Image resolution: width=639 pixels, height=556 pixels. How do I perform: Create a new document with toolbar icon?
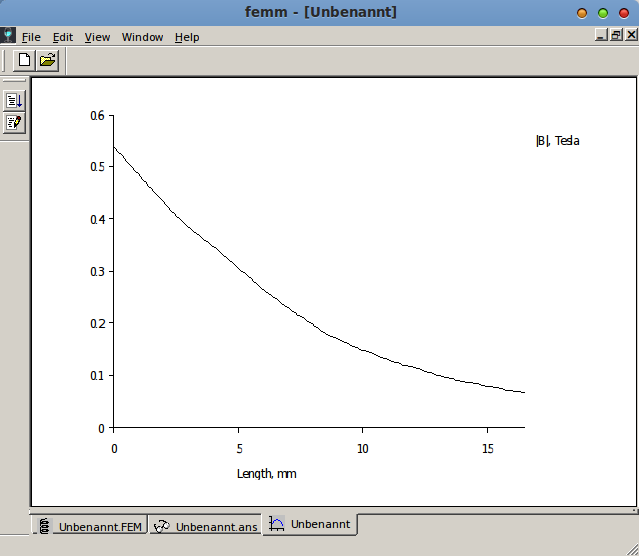click(x=24, y=60)
